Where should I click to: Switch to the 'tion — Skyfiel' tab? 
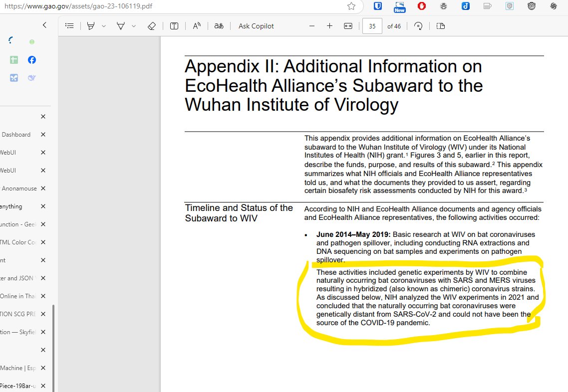click(18, 332)
